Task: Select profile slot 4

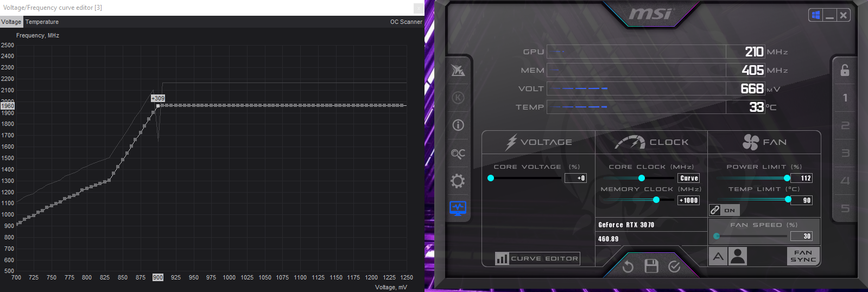Action: 845,181
